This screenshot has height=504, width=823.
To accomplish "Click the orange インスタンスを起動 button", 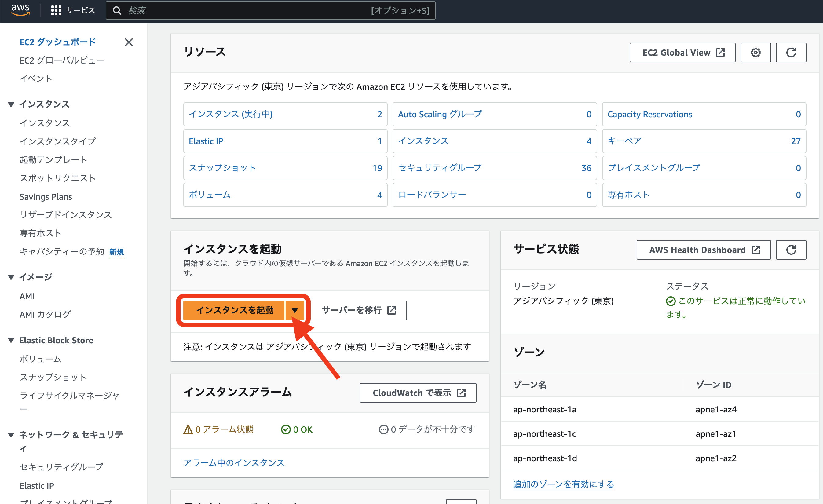I will (x=234, y=310).
